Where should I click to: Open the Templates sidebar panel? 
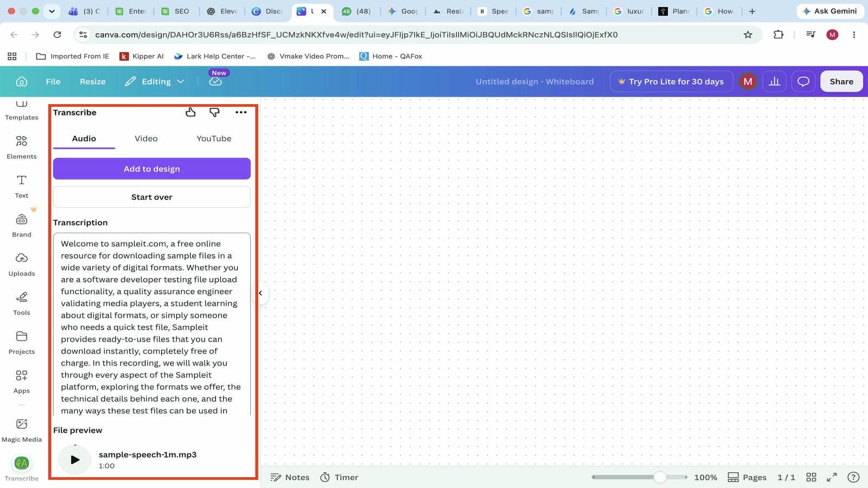click(x=22, y=111)
